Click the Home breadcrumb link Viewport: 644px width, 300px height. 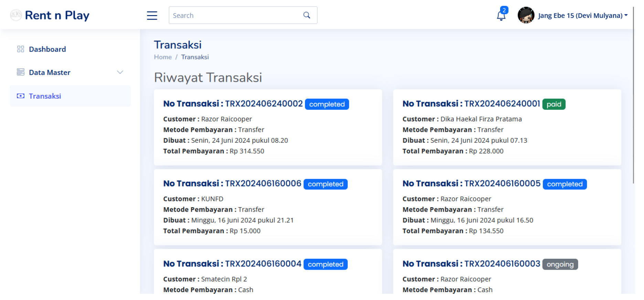(162, 57)
